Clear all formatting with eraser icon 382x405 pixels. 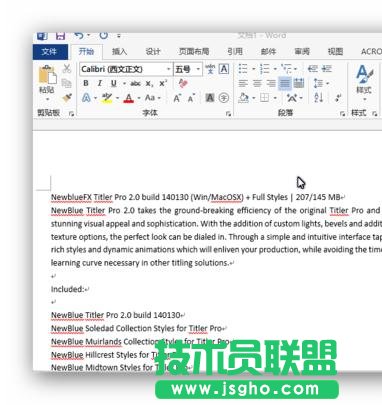[x=183, y=83]
